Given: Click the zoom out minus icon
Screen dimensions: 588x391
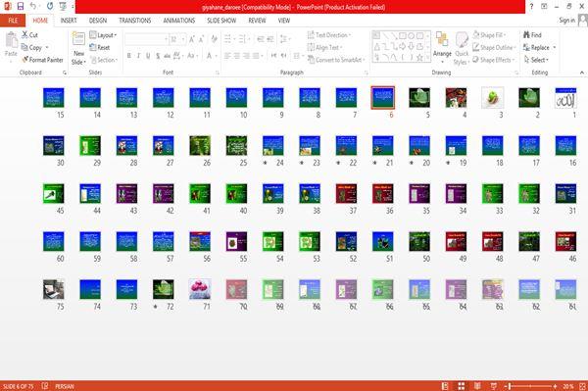Looking at the screenshot, I should (x=505, y=386).
